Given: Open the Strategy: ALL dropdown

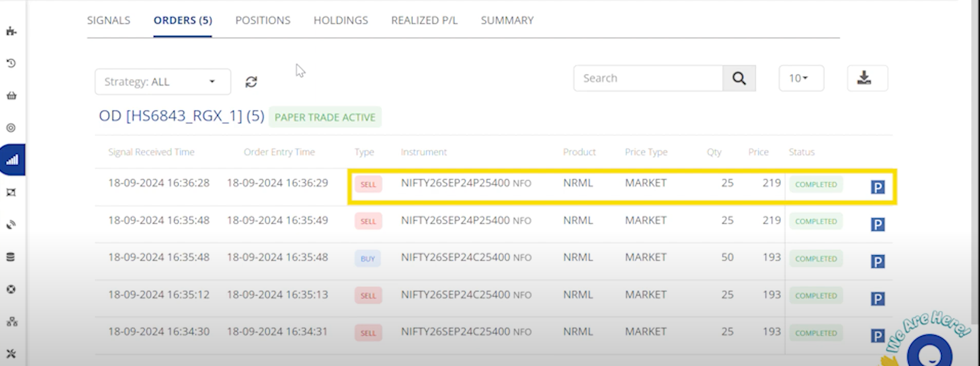Looking at the screenshot, I should [x=162, y=82].
